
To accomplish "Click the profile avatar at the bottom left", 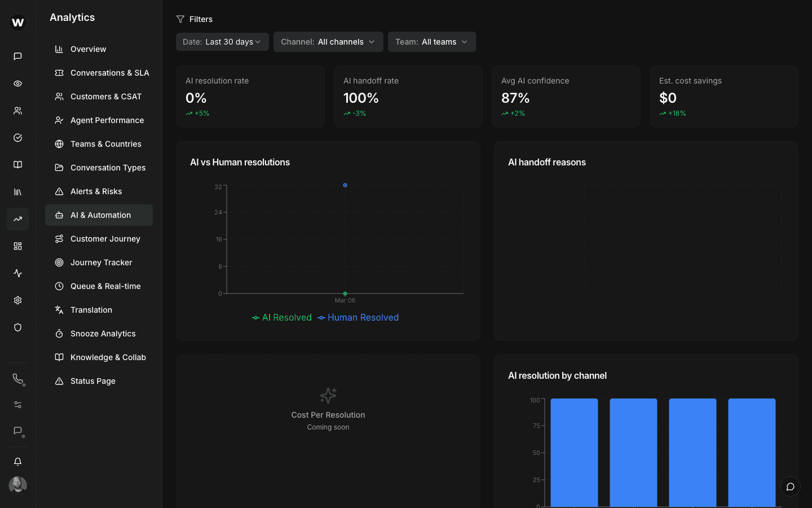I will pyautogui.click(x=17, y=485).
